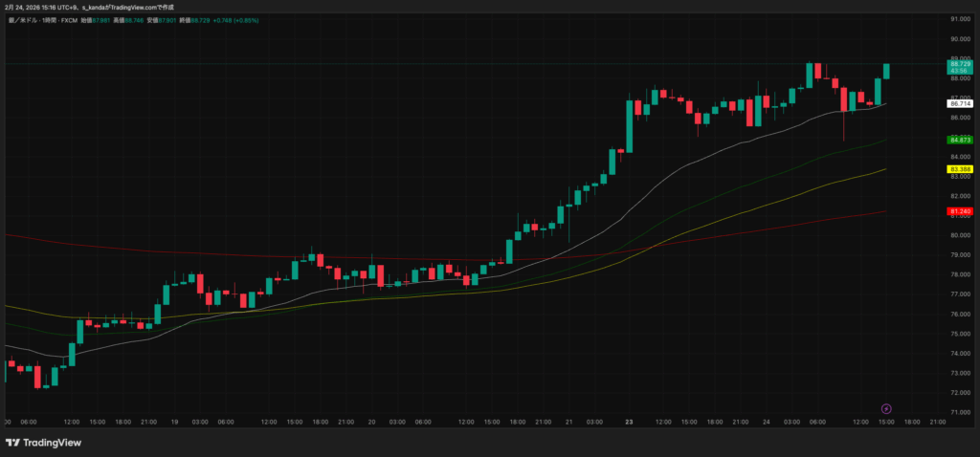Click the purple lightning event icon
This screenshot has height=457, width=980.
886,408
